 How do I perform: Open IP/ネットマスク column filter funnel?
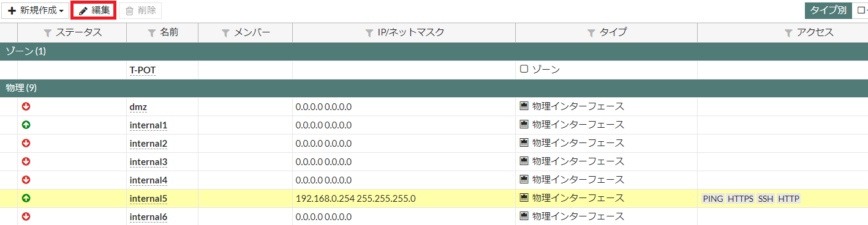(369, 33)
